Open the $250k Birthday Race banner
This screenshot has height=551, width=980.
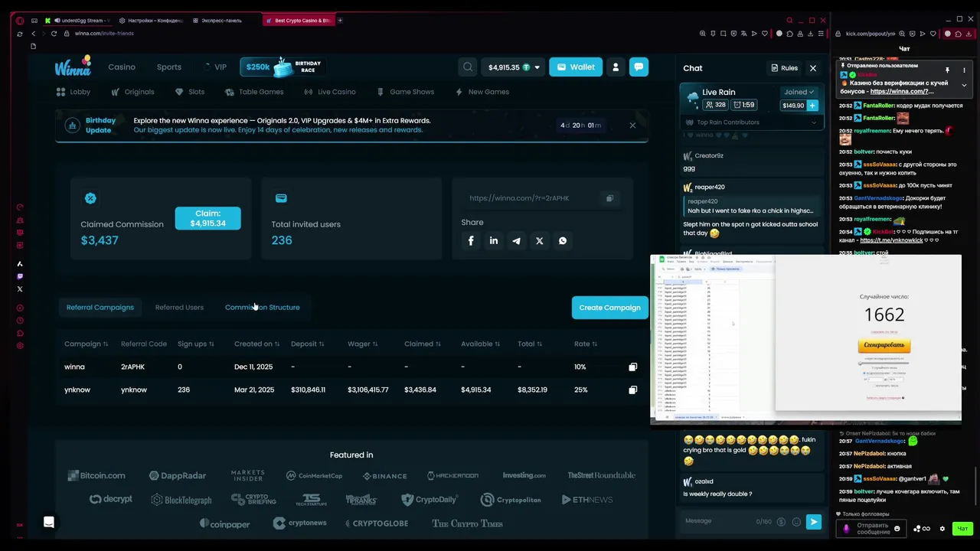pyautogui.click(x=282, y=67)
